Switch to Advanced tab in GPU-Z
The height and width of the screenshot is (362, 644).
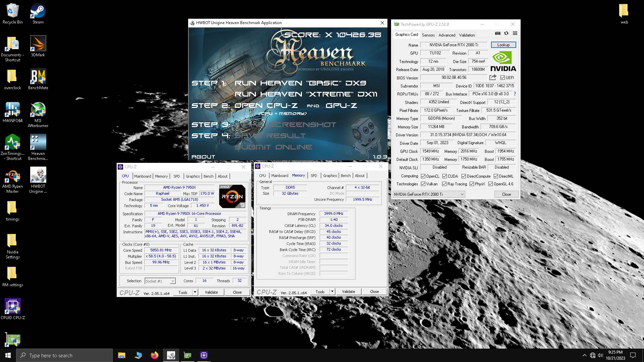tap(447, 35)
